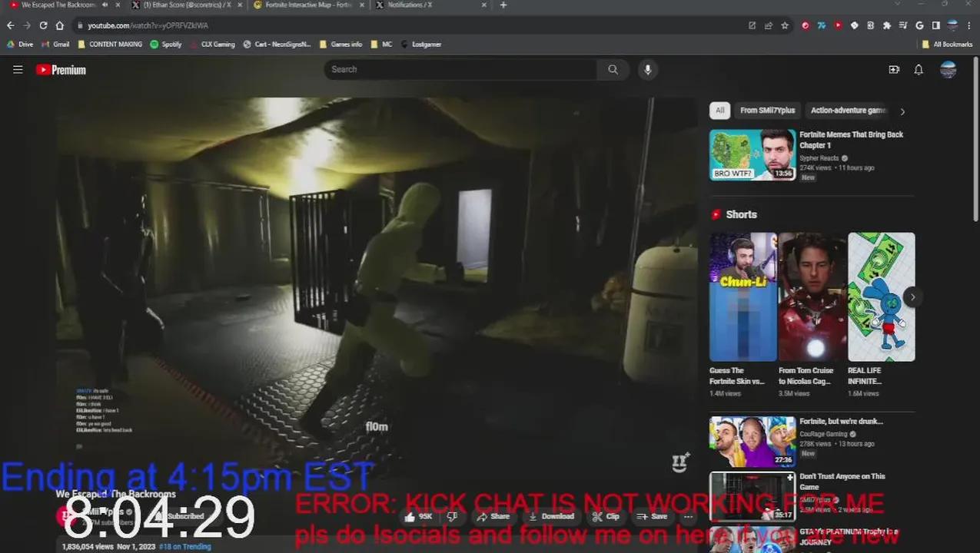Expand the All Bookmarks folder
The image size is (980, 553).
click(947, 45)
